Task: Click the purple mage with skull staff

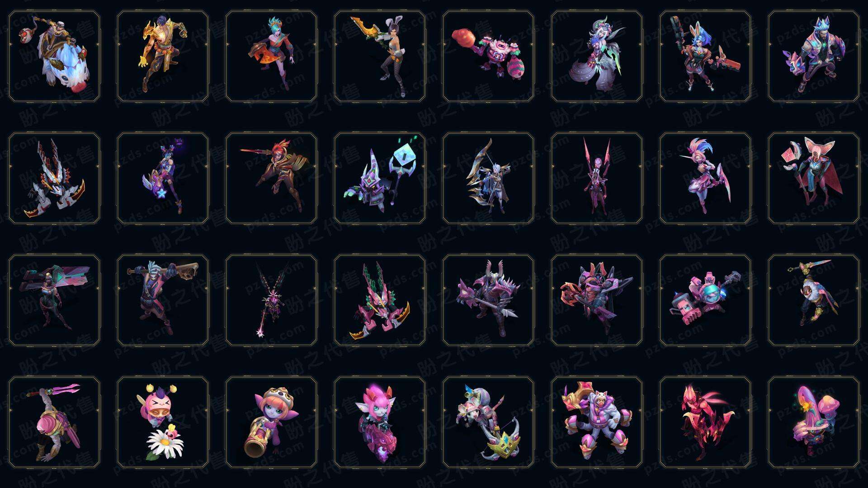Action: pos(380,178)
